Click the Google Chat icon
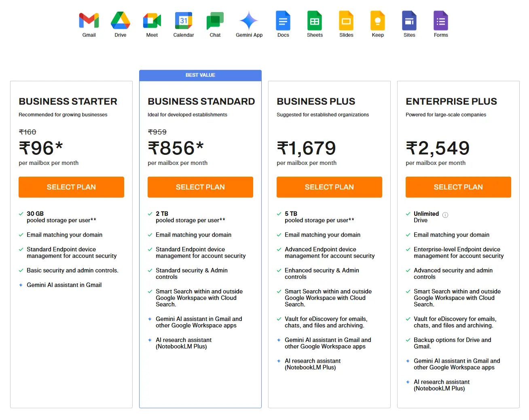 [x=215, y=19]
